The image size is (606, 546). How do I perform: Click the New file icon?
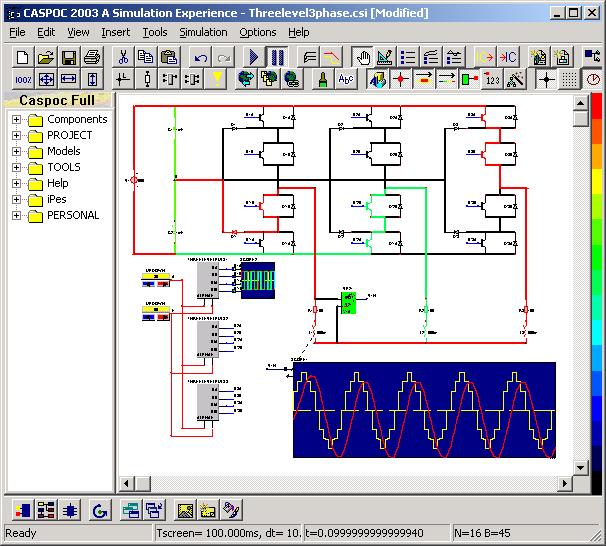click(x=22, y=58)
